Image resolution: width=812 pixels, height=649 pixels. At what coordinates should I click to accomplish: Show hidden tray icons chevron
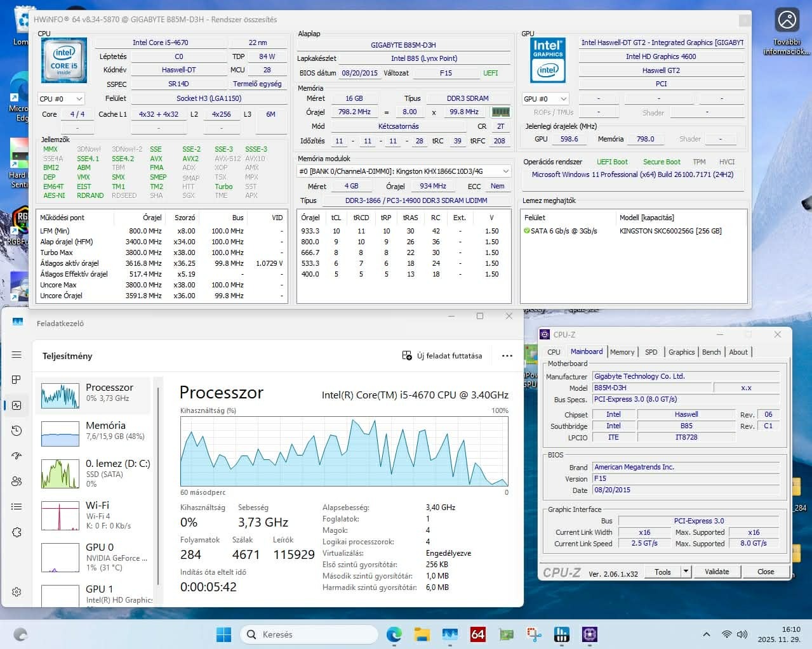pos(706,634)
